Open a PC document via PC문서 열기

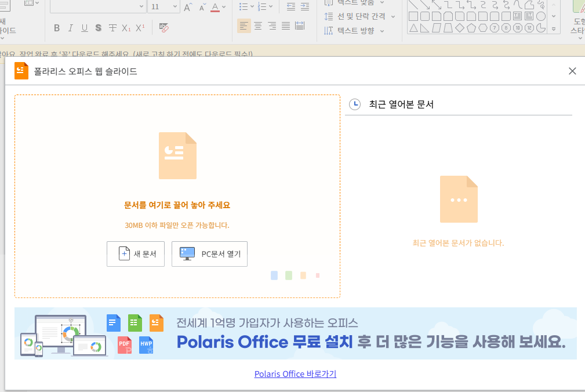coord(209,253)
